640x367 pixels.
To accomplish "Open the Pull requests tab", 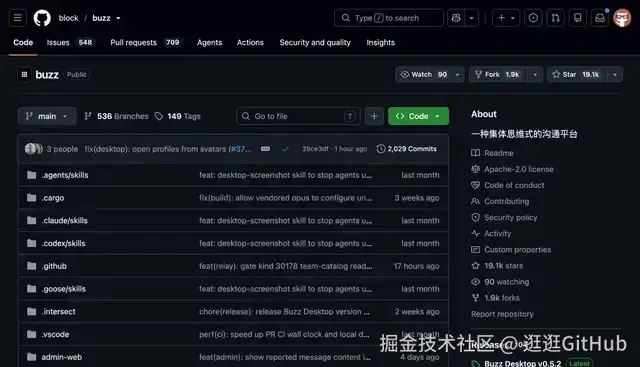I will pos(145,42).
